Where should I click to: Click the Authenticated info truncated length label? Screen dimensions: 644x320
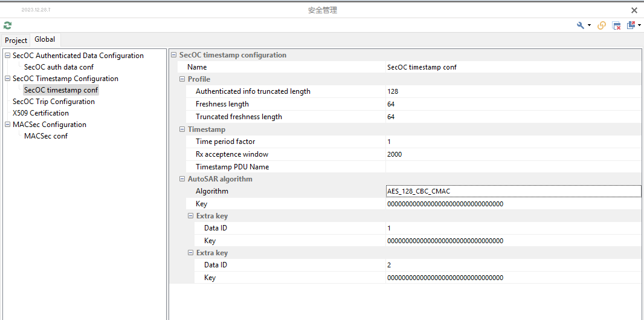253,91
